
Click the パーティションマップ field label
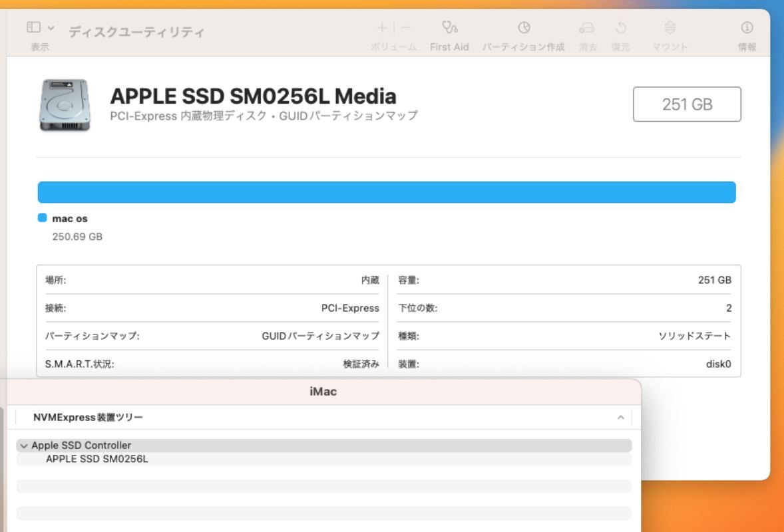click(93, 336)
